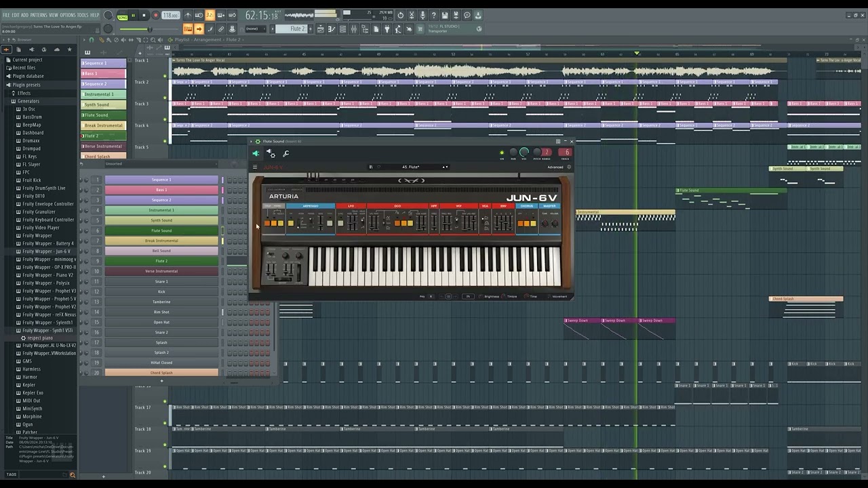Toggle the SONG mode switch

pyautogui.click(x=122, y=16)
